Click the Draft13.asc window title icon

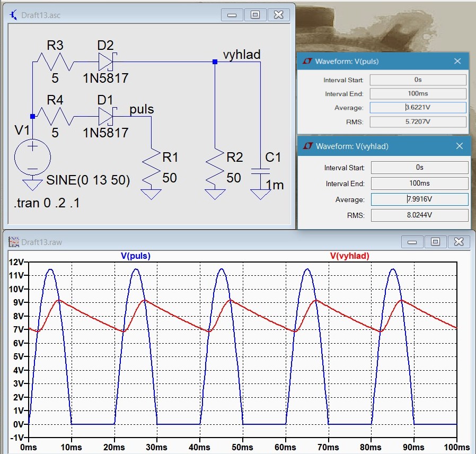coord(14,15)
